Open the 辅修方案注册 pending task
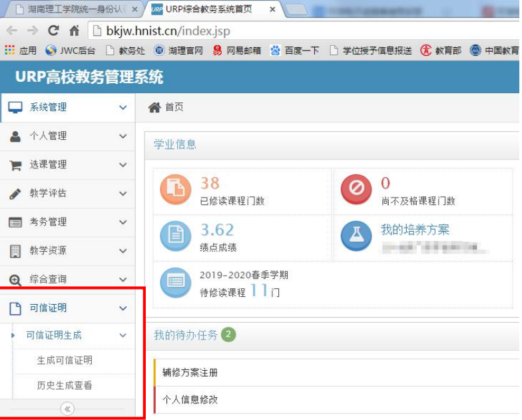The width and height of the screenshot is (522, 420). click(190, 373)
